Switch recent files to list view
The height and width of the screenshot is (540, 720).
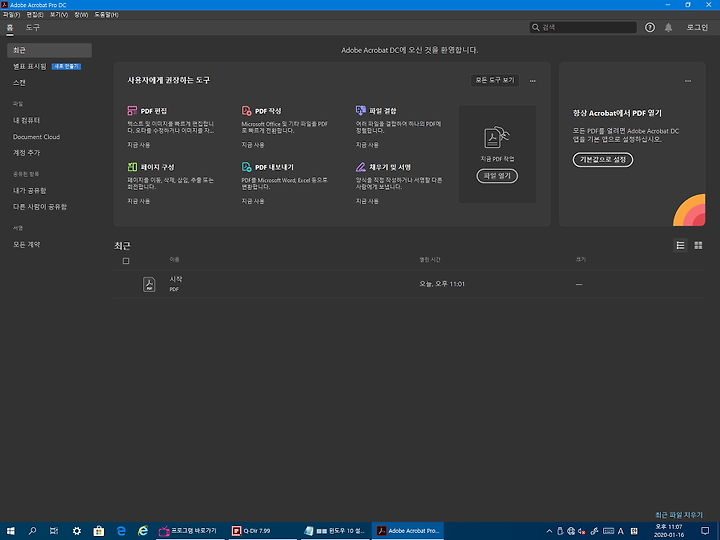[x=680, y=246]
